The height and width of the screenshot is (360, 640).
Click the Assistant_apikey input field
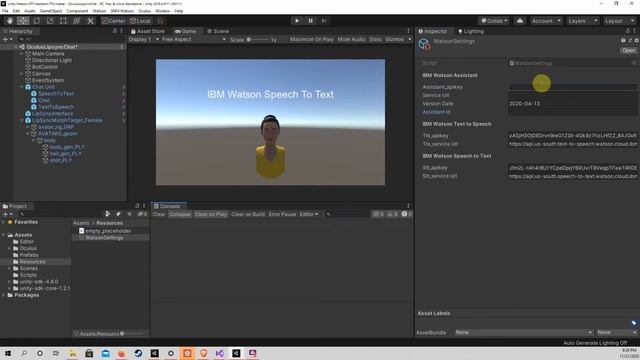pyautogui.click(x=572, y=87)
